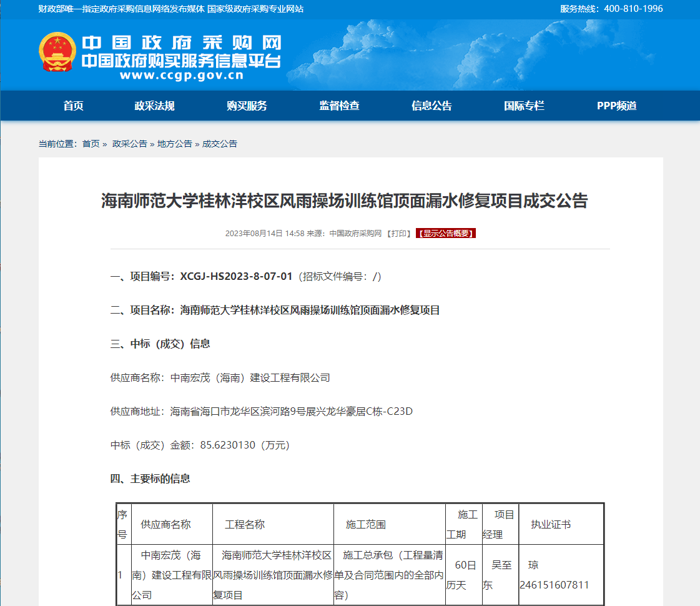Click the 首页 breadcrumb link
700x606 pixels.
[x=91, y=144]
